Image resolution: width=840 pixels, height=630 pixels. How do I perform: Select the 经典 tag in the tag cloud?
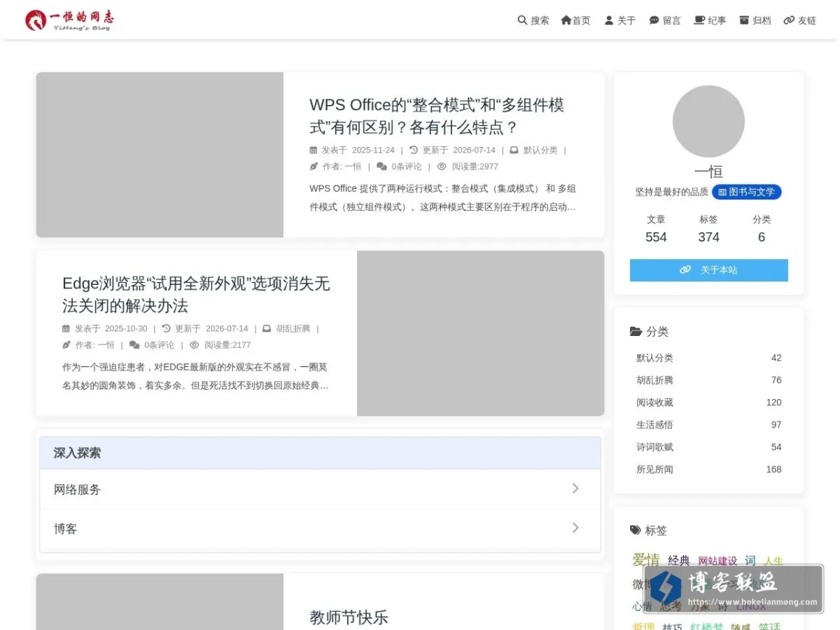point(679,561)
